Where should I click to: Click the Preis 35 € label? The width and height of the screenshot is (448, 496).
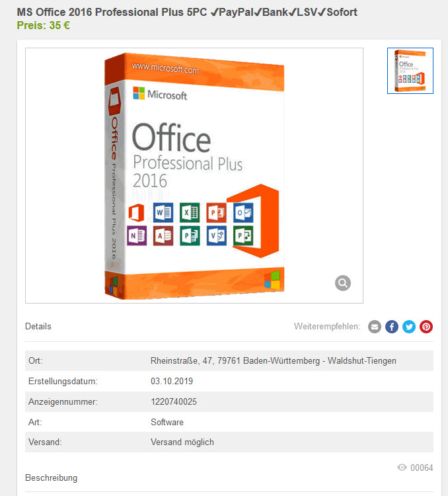tap(44, 25)
